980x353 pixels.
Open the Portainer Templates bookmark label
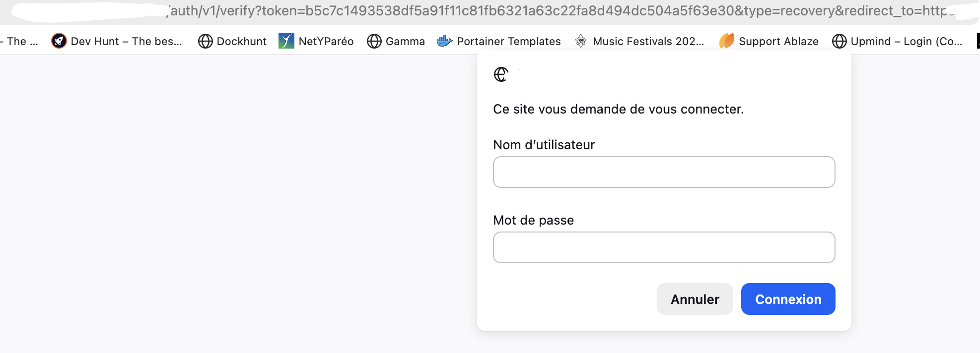point(508,41)
